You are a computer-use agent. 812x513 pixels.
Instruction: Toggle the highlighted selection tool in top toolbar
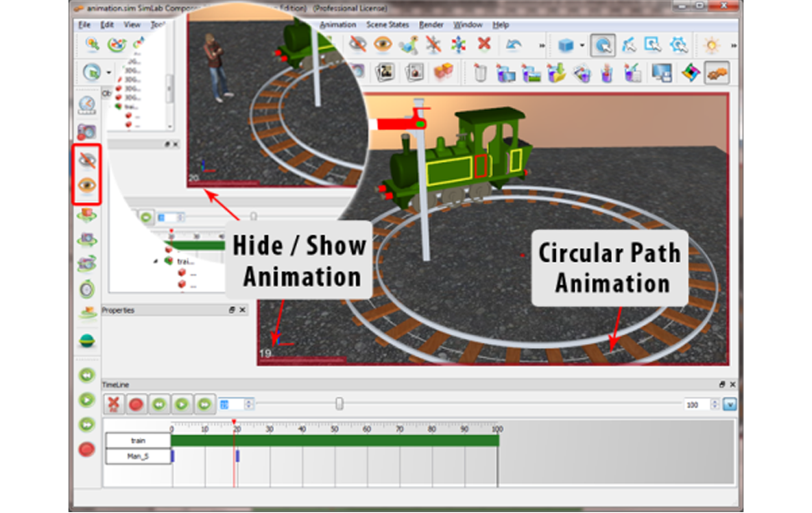603,45
